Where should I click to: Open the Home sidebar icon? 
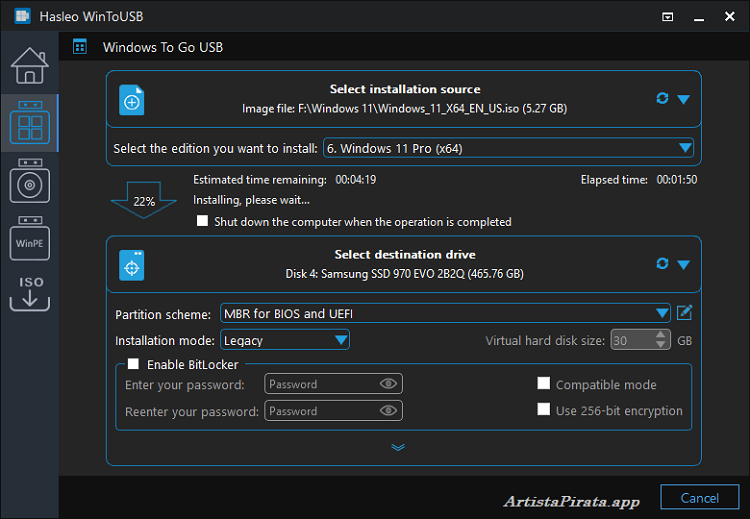[x=29, y=66]
